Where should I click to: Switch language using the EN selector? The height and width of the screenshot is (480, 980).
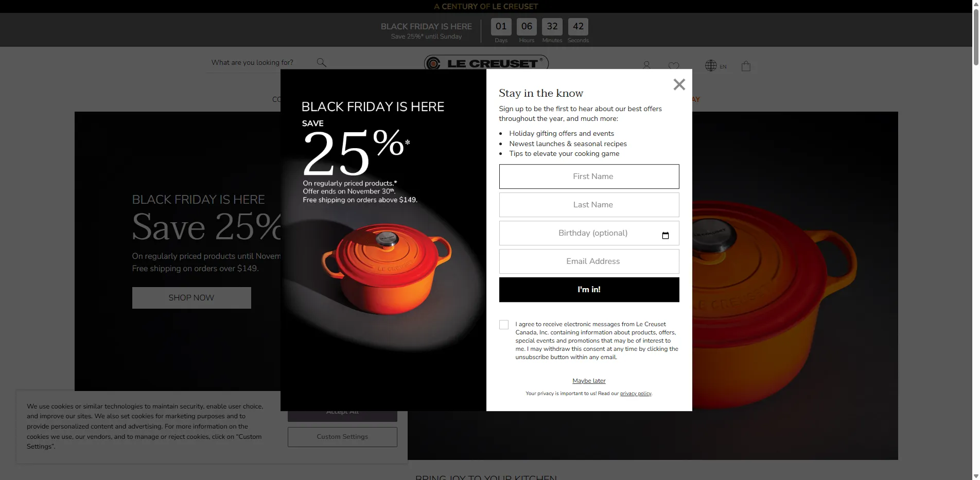pos(723,66)
